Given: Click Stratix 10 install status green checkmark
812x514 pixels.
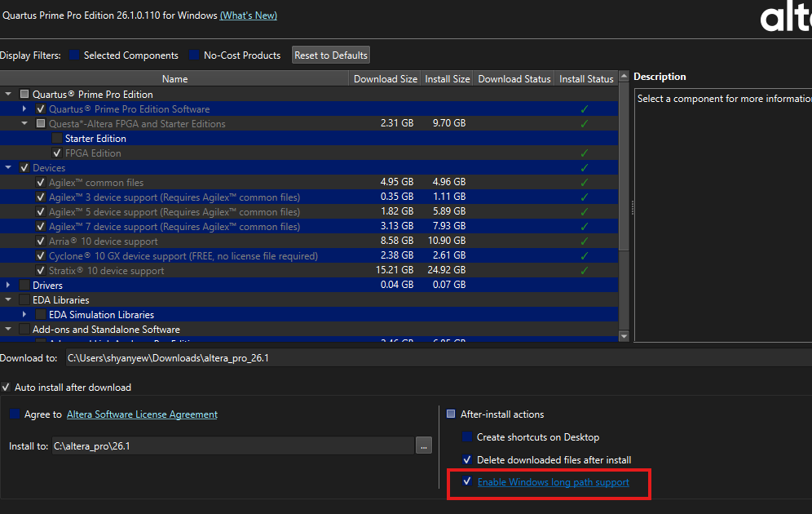Looking at the screenshot, I should pyautogui.click(x=585, y=271).
